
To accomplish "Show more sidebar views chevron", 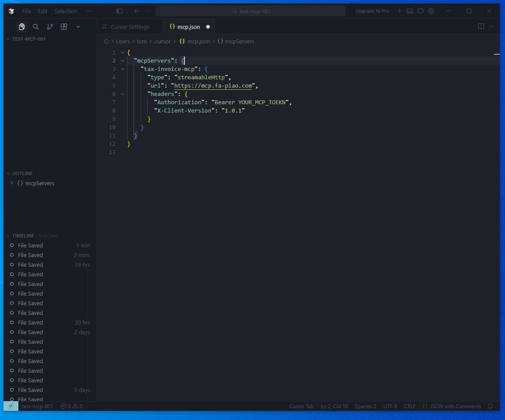I will point(78,27).
